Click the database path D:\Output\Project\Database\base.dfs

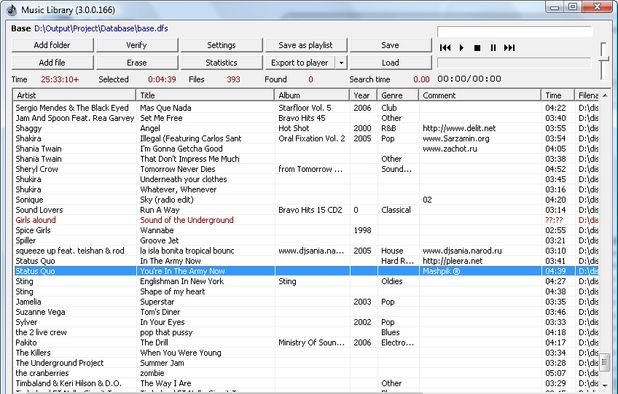(x=101, y=29)
